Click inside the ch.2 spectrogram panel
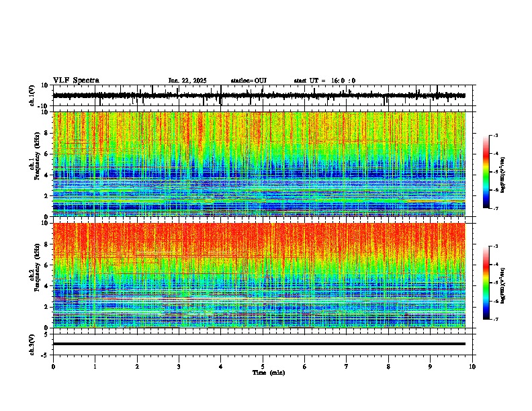 pos(259,275)
